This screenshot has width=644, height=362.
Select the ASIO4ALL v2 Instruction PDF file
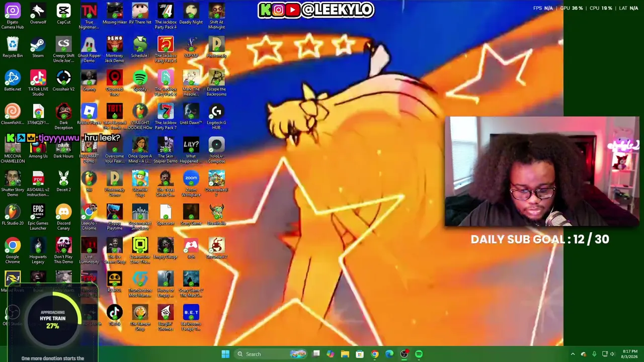pos(38,184)
